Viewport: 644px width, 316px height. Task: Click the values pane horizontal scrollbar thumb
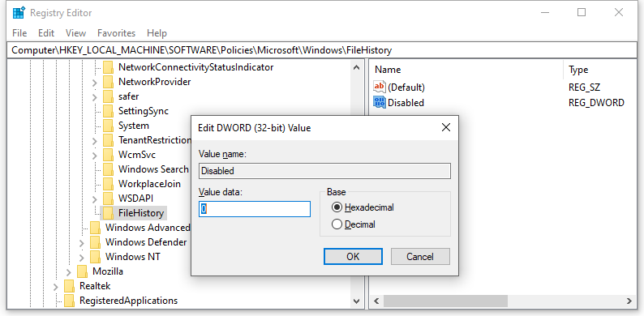point(445,301)
